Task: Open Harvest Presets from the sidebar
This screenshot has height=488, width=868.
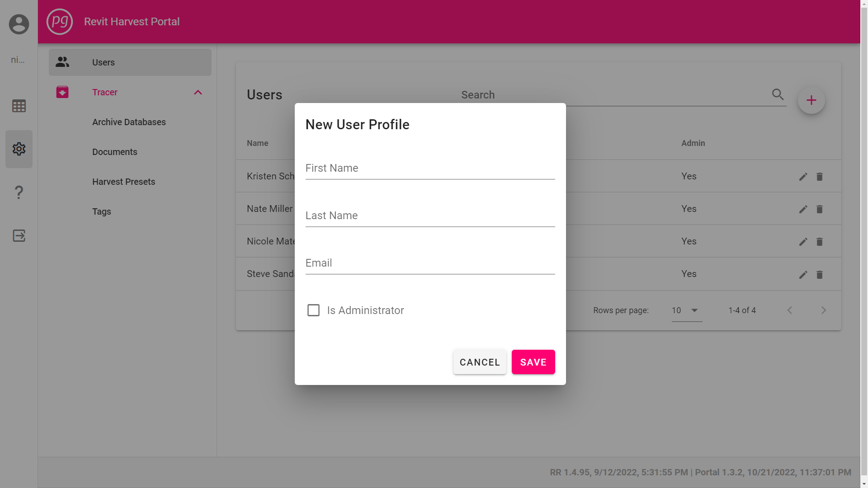Action: pos(123,182)
